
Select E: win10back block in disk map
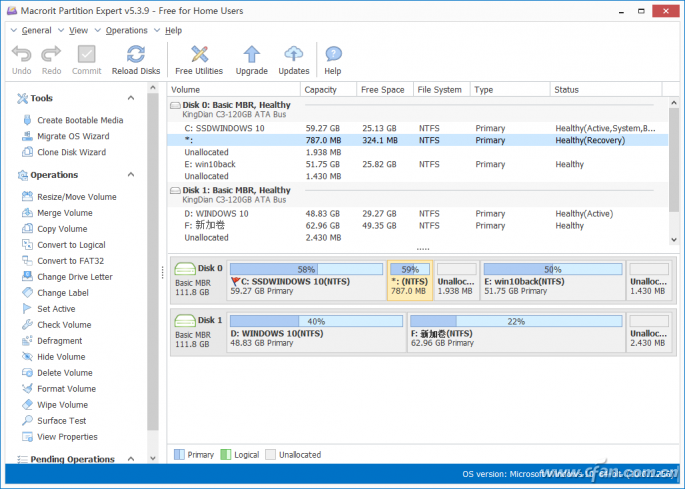click(553, 280)
